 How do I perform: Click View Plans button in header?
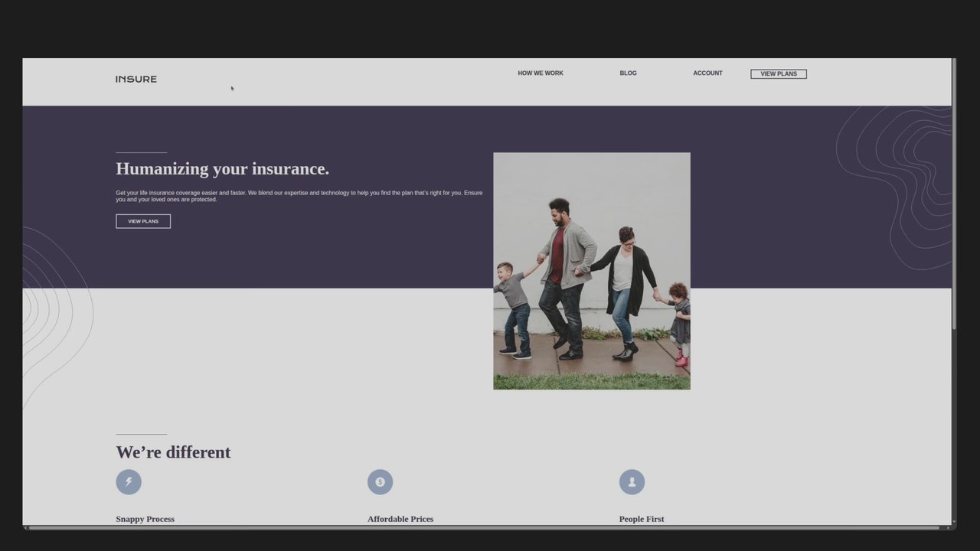click(x=779, y=74)
